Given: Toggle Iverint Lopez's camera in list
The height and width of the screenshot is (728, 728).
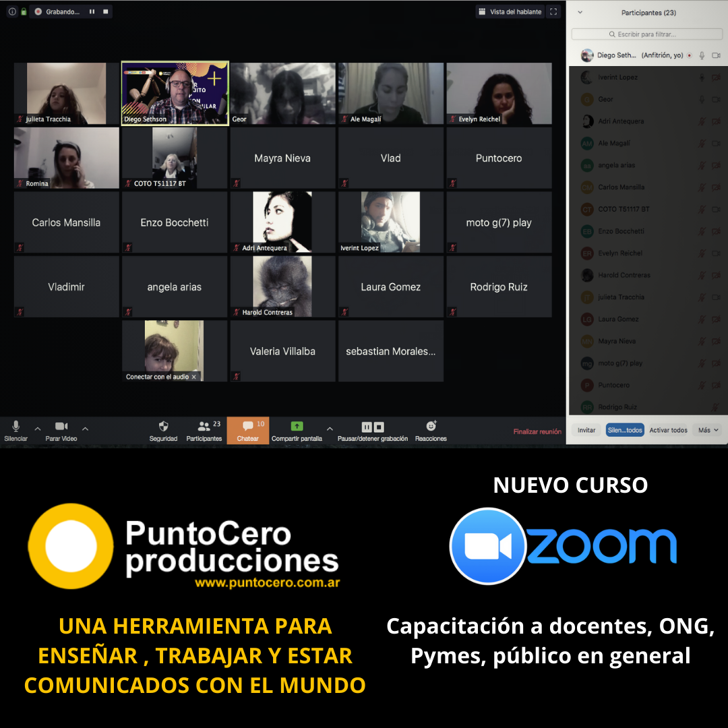Looking at the screenshot, I should 716,78.
